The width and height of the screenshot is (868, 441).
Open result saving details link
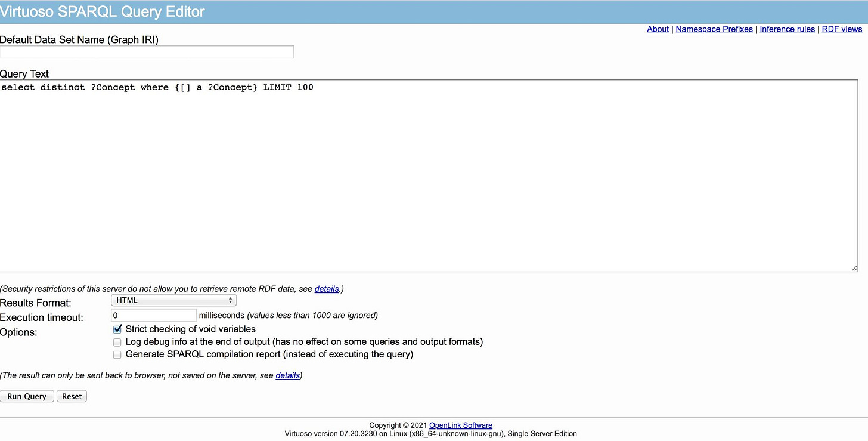(x=287, y=375)
